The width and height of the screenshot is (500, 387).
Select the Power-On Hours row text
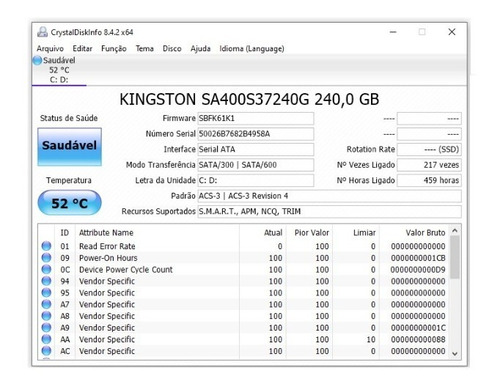tap(108, 258)
